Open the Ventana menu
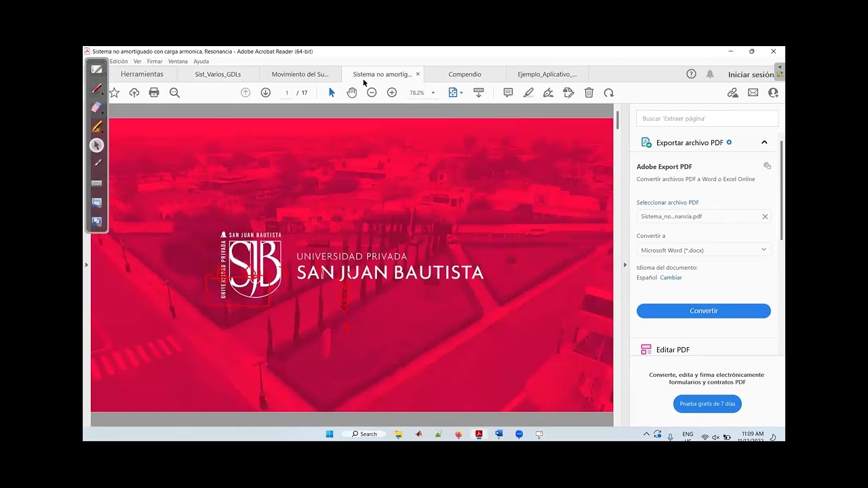 coord(178,61)
